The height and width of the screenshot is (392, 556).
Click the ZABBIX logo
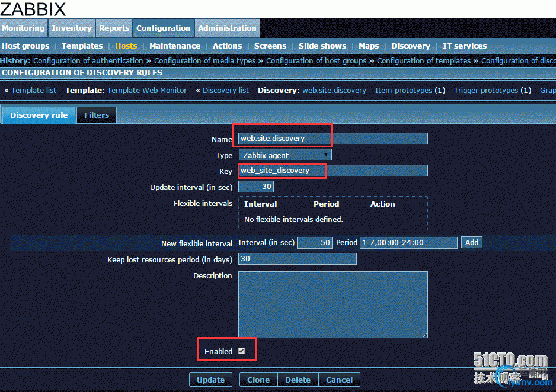(33, 9)
